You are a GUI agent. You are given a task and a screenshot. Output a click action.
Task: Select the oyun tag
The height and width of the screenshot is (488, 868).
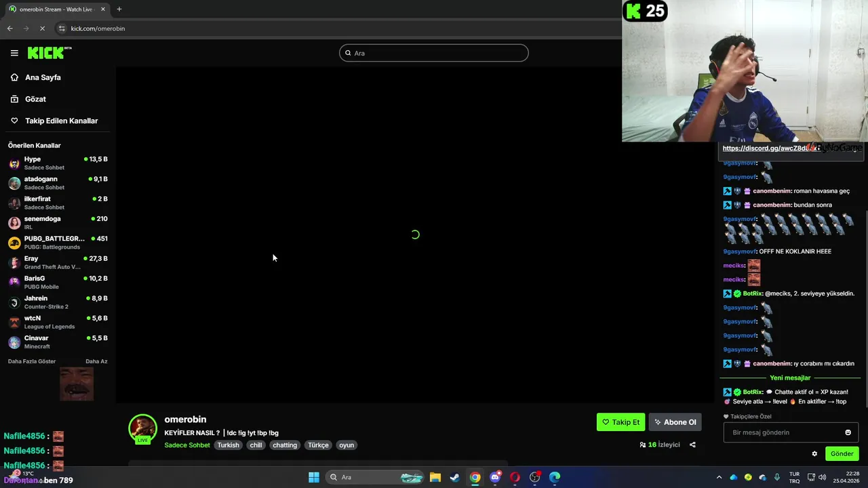click(347, 445)
